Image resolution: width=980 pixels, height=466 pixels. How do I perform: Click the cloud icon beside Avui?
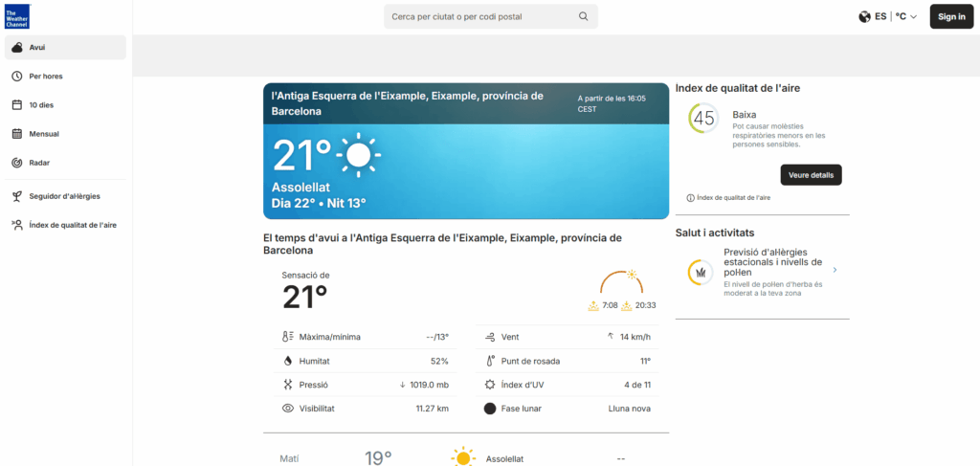17,48
